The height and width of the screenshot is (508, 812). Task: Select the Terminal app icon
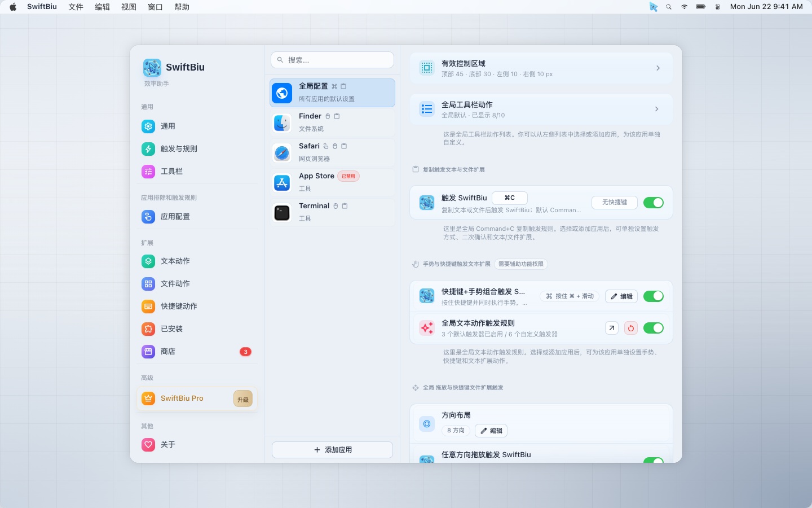coord(282,212)
